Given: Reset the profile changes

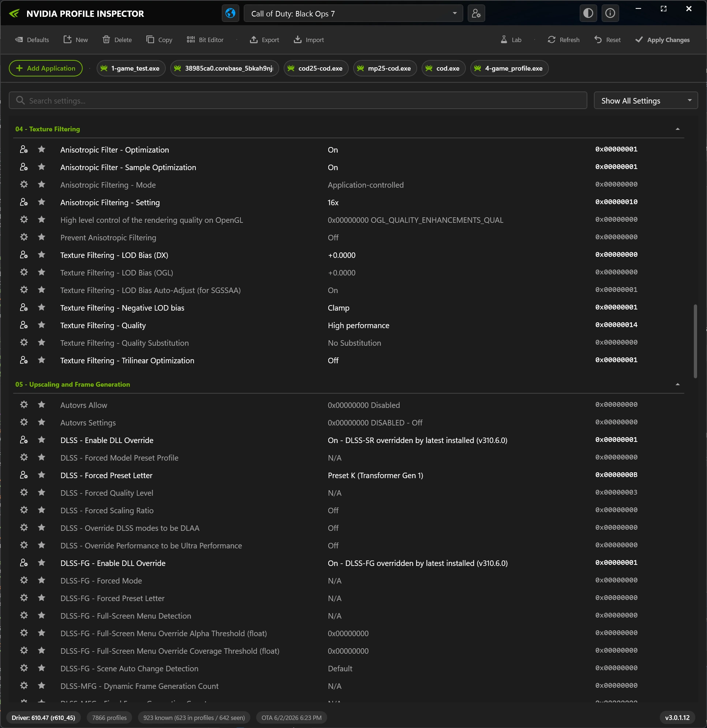Looking at the screenshot, I should [x=607, y=40].
